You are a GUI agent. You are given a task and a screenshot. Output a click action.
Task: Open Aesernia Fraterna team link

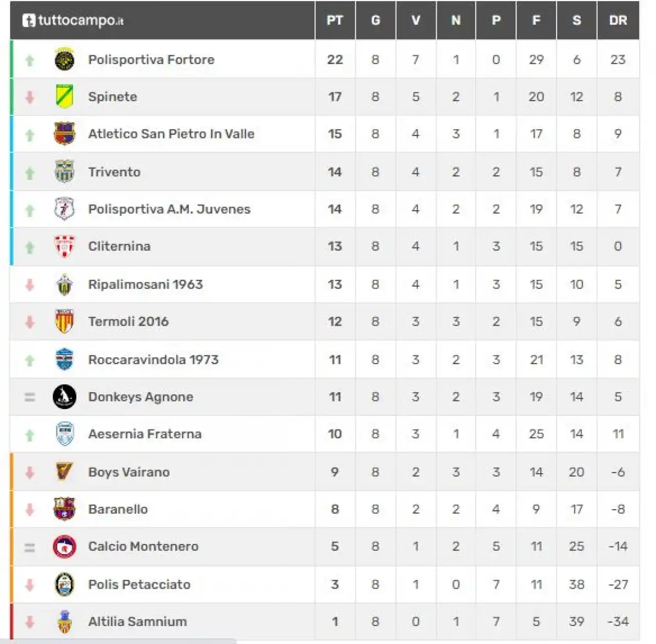[145, 434]
